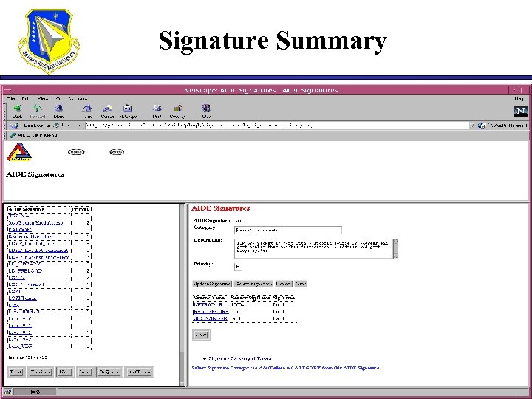Viewport: 532px width, 399px height.
Task: Click the Location page proxy icon
Action: click(x=57, y=126)
